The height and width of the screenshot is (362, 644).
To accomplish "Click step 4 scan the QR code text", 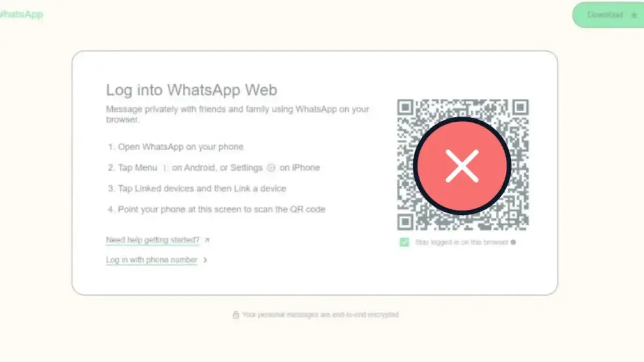I will tap(222, 209).
